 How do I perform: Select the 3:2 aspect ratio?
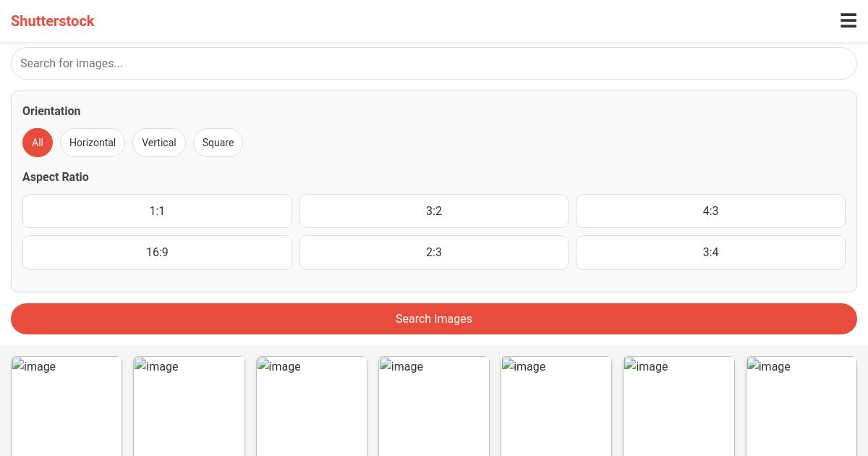[x=434, y=211]
